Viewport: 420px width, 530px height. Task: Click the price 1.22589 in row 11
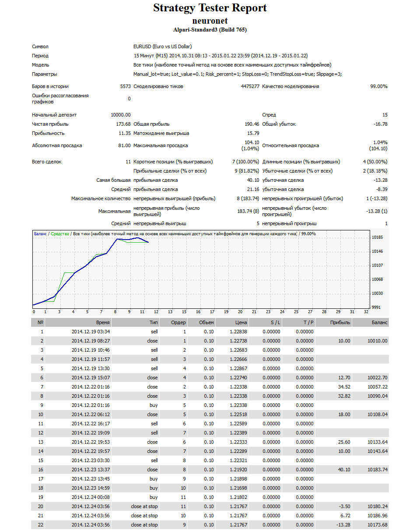click(x=238, y=424)
